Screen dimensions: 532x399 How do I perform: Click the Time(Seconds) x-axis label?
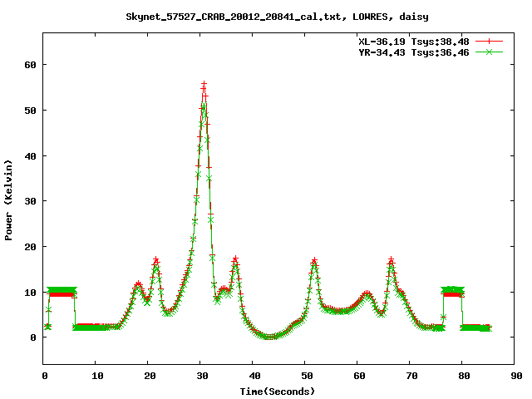[x=278, y=392]
